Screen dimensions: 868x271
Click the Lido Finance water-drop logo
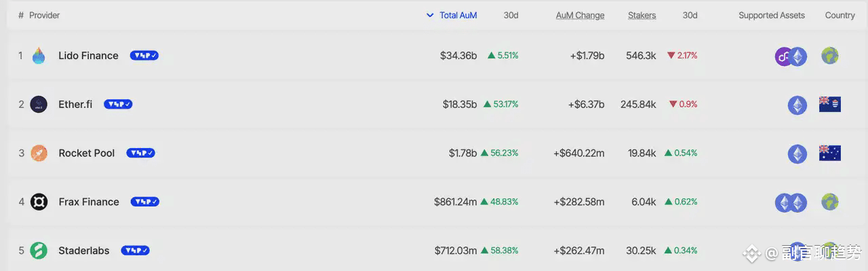coord(39,56)
